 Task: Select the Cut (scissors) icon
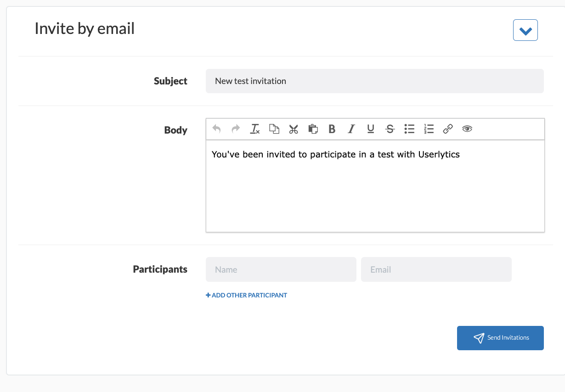pyautogui.click(x=294, y=129)
